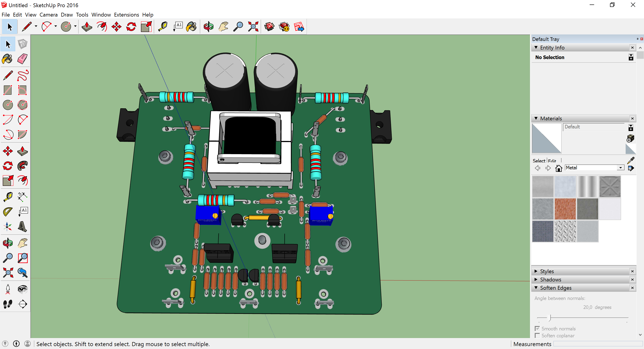Close the Shadows panel
644x349 pixels.
[x=633, y=279]
